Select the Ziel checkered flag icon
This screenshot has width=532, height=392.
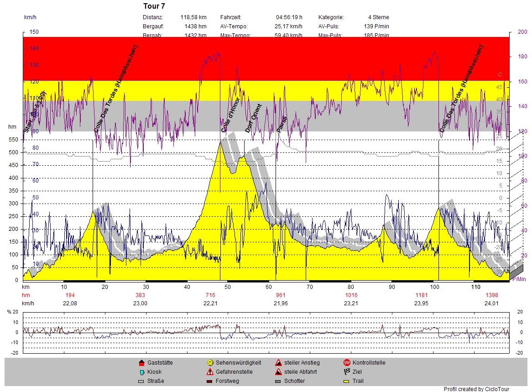tap(347, 372)
